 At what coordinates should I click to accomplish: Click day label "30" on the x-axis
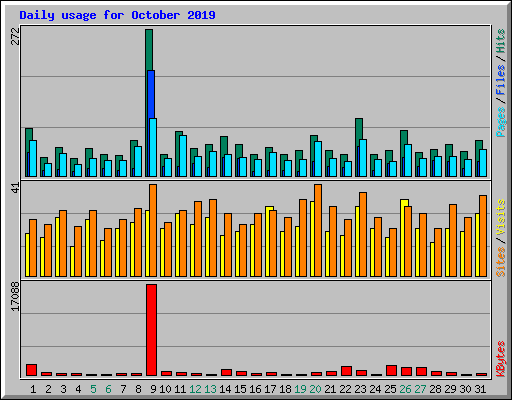pos(465,389)
